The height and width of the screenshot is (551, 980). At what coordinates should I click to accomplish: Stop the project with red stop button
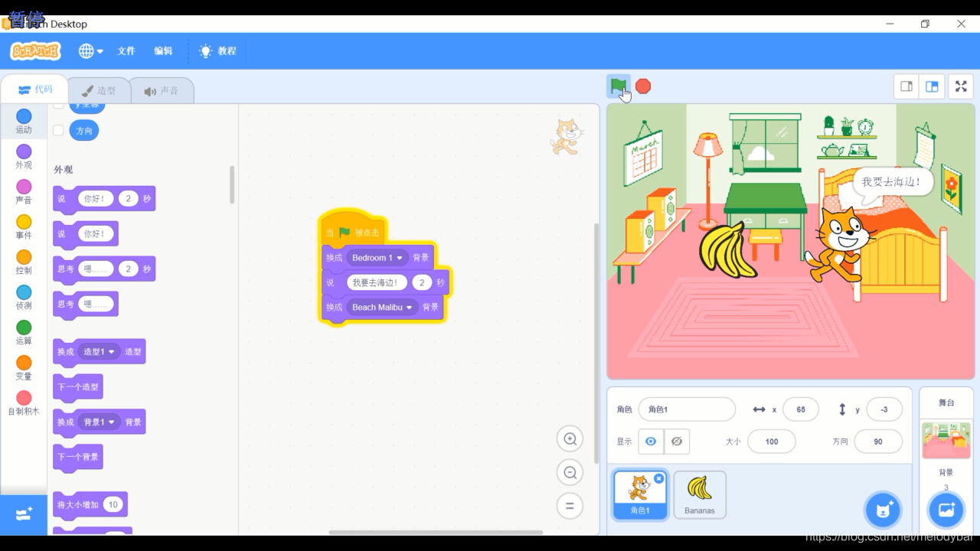tap(643, 86)
